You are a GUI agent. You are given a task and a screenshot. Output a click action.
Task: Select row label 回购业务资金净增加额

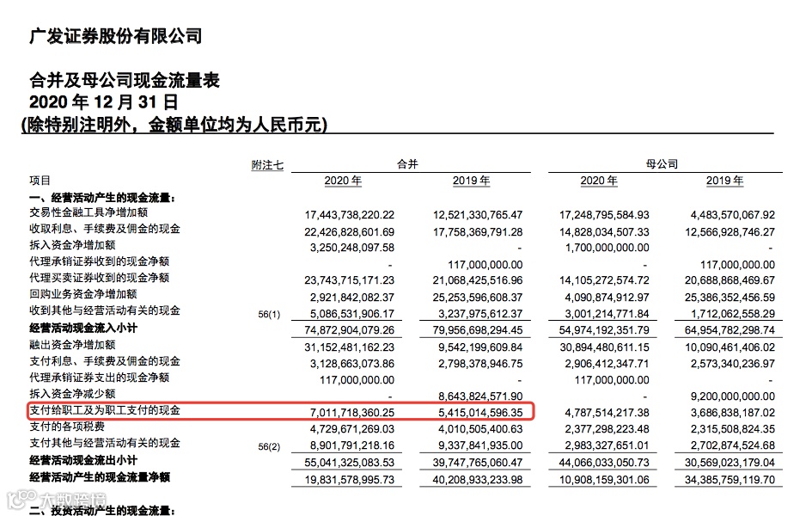pos(83,294)
